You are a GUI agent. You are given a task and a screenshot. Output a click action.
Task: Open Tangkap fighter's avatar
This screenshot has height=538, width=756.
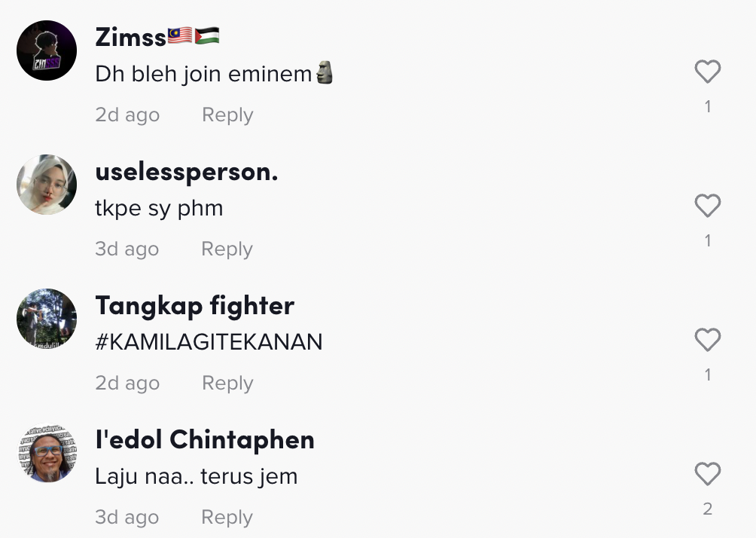pyautogui.click(x=47, y=319)
